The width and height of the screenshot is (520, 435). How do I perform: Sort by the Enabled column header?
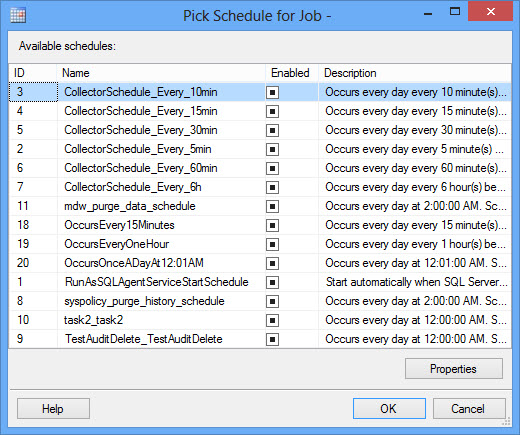[x=292, y=73]
